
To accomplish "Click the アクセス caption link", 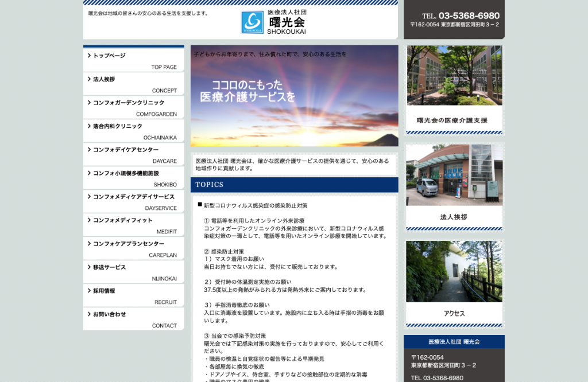I will (x=454, y=314).
